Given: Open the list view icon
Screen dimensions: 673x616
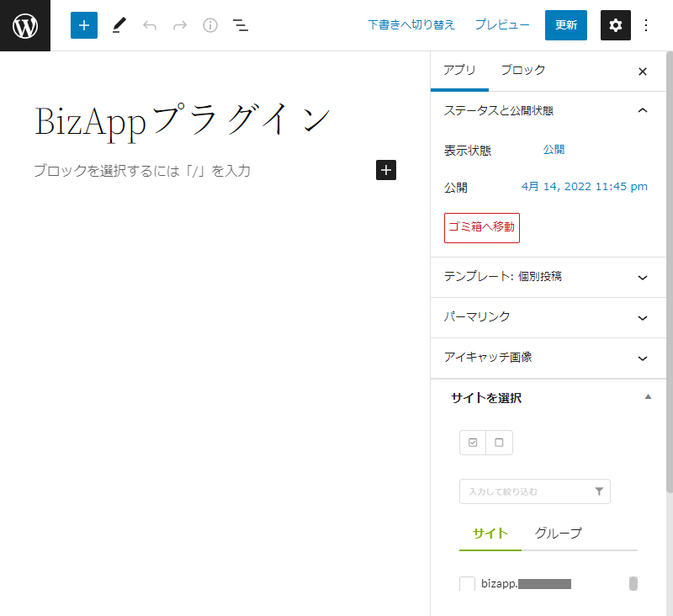Looking at the screenshot, I should tap(241, 25).
